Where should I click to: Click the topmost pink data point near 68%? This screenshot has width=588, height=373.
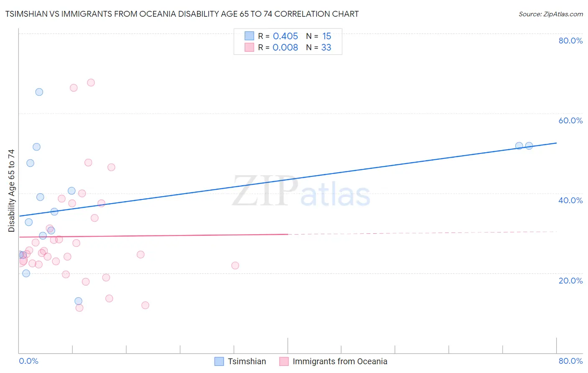pyautogui.click(x=91, y=82)
